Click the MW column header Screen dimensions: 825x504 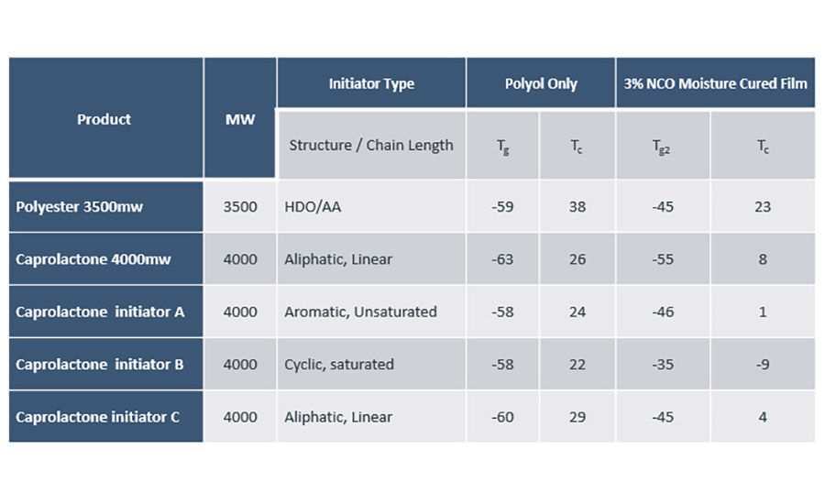tap(240, 119)
